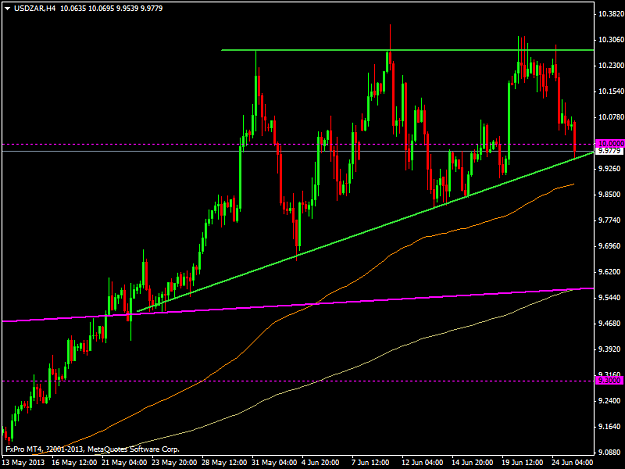Click price scale label 9.3920
This screenshot has height=469, width=625.
coord(611,349)
